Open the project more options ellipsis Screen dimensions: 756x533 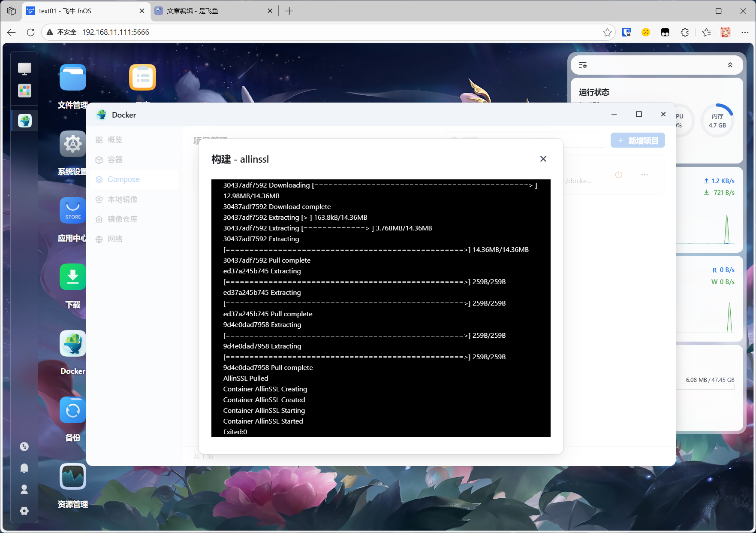coord(644,175)
